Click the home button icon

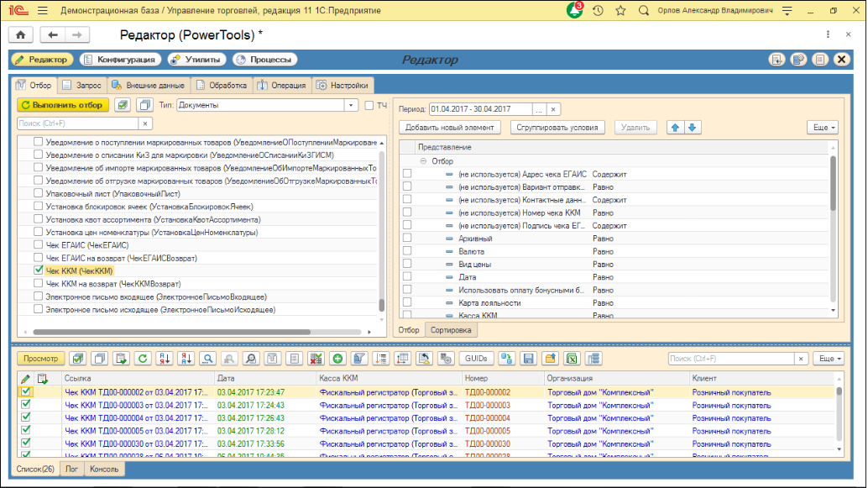20,34
